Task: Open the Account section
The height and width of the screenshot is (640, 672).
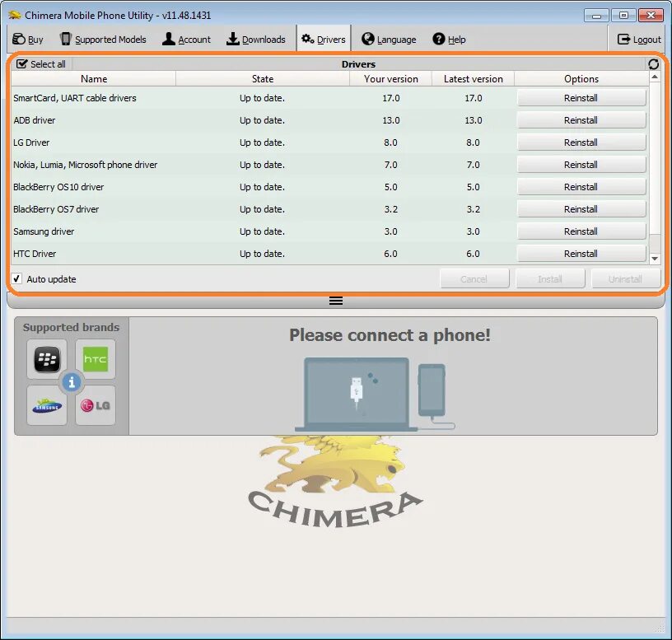Action: coord(187,40)
